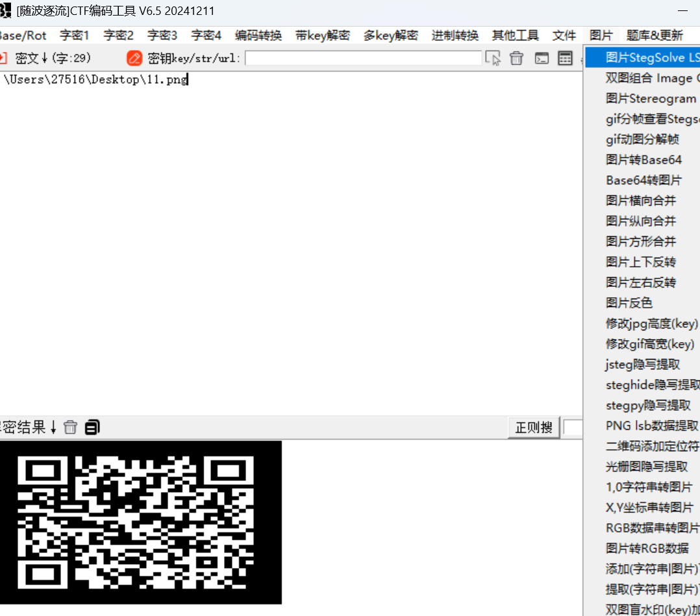
Task: Select 双图组合 Image menu entry
Action: (x=642, y=78)
